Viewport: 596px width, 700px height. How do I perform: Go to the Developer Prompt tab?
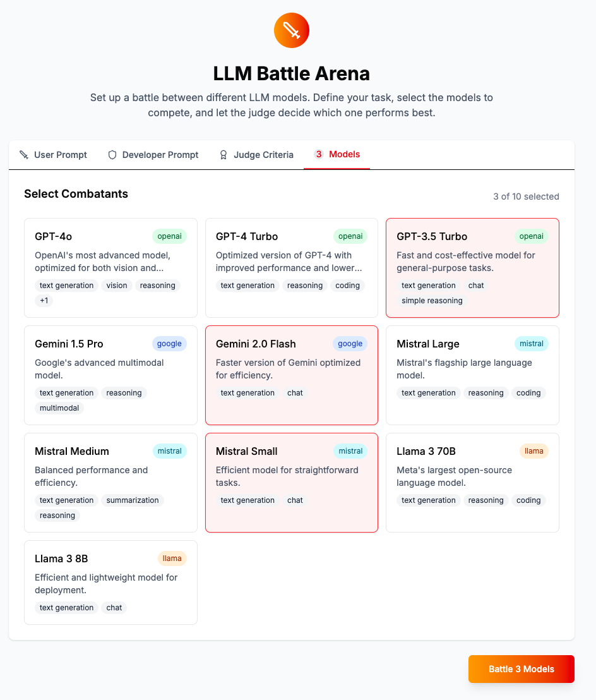click(153, 155)
